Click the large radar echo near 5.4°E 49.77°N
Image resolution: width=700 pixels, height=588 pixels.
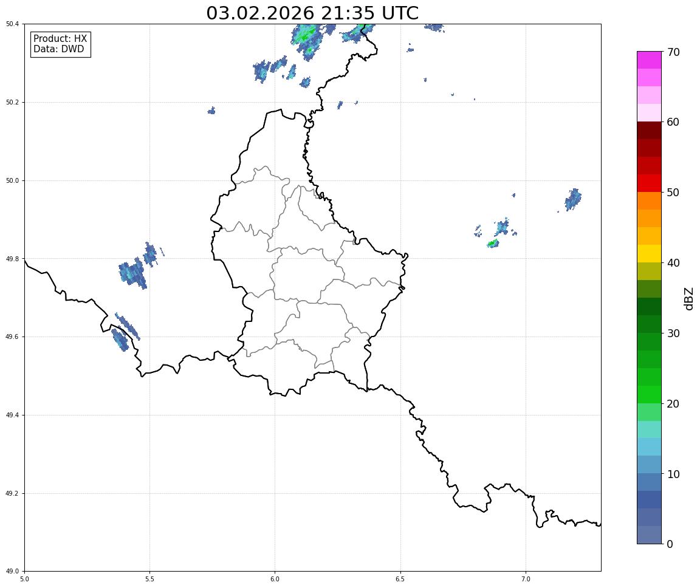point(132,273)
